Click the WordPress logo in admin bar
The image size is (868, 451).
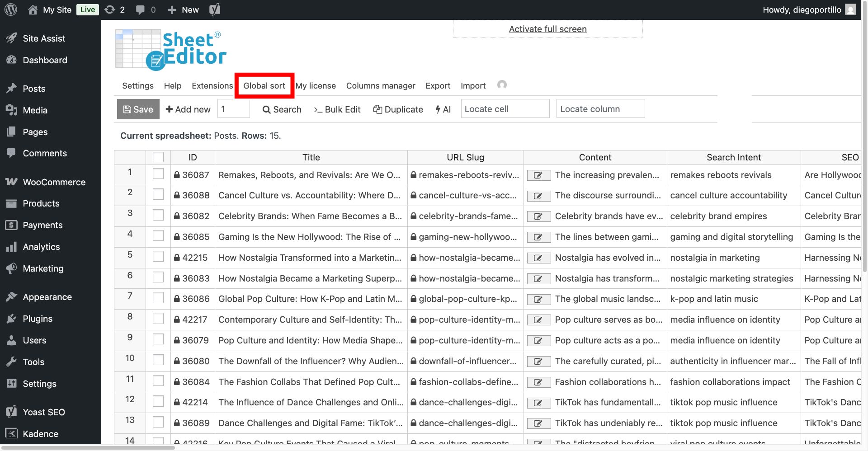10,9
